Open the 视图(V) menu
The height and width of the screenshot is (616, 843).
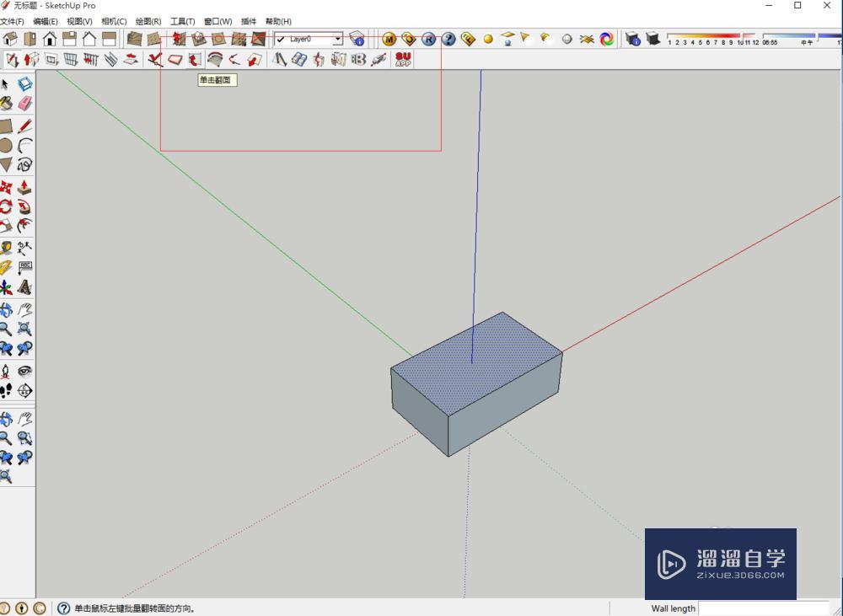coord(79,22)
